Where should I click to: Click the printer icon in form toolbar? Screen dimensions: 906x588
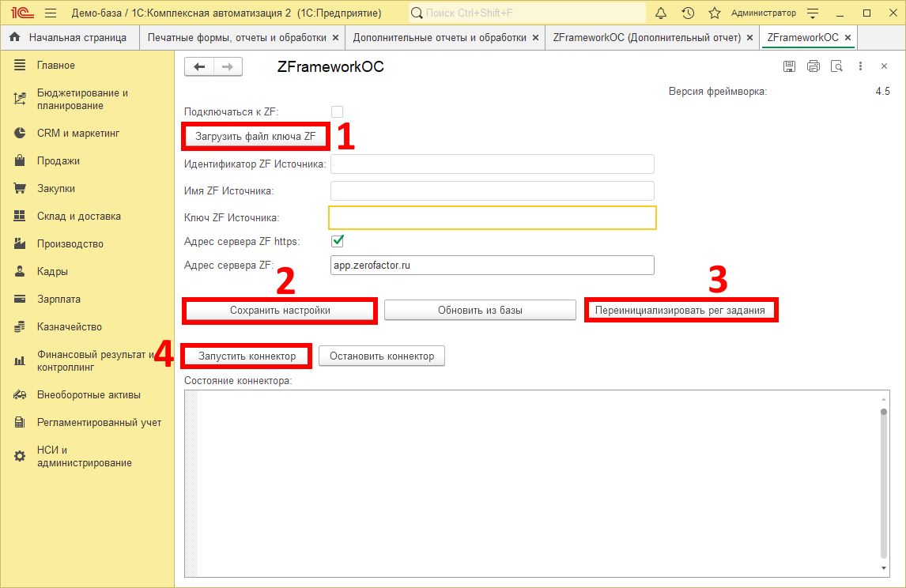[x=813, y=67]
